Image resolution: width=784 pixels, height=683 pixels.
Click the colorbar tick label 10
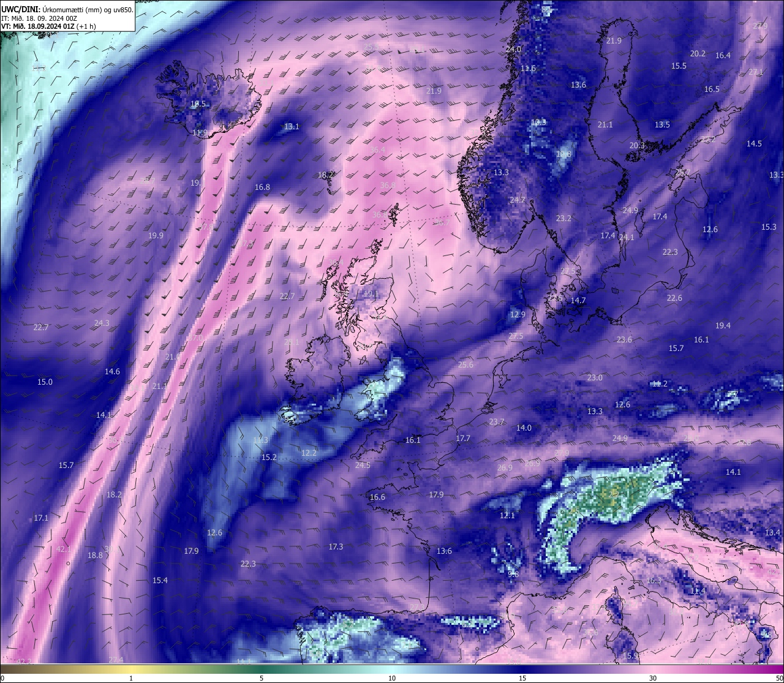click(x=392, y=678)
